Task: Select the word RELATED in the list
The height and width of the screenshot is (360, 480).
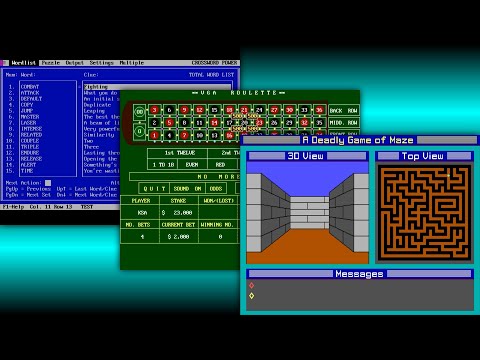Action: point(31,135)
